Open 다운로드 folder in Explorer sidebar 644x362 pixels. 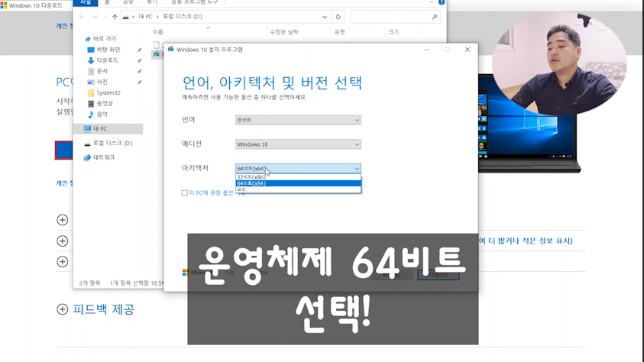107,60
